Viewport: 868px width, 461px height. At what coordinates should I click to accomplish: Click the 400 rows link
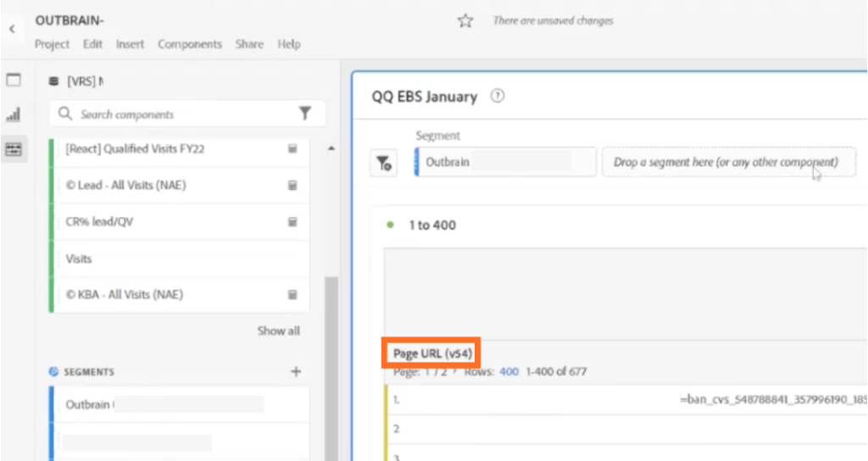[x=509, y=371]
